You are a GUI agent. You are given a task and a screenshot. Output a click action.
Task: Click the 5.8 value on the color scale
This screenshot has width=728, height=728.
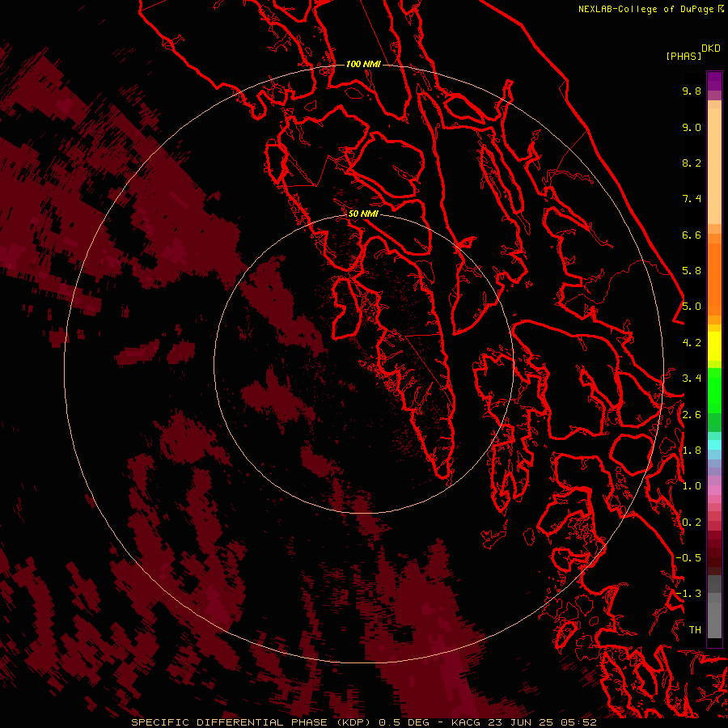coord(692,271)
